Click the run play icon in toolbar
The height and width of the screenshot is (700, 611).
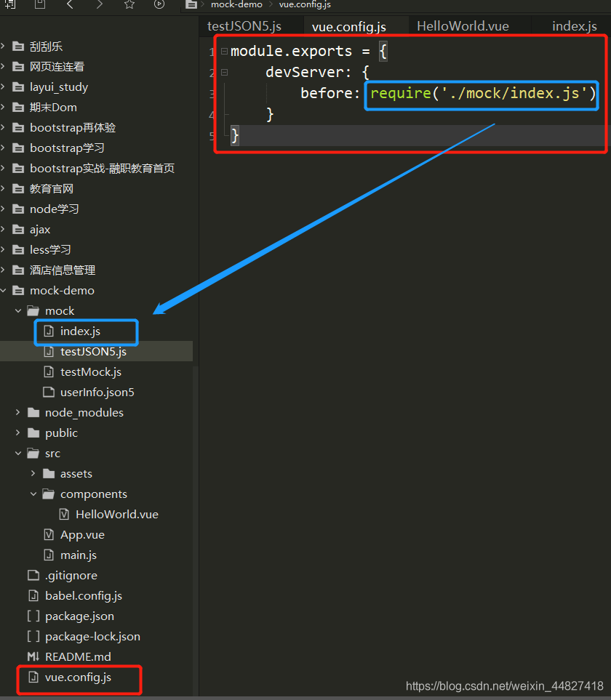159,4
